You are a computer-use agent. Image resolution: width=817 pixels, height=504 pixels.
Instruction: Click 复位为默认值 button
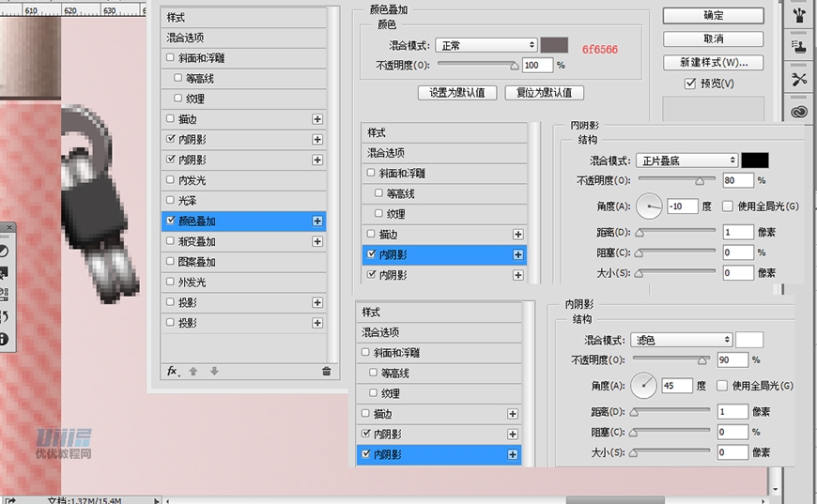(x=544, y=93)
